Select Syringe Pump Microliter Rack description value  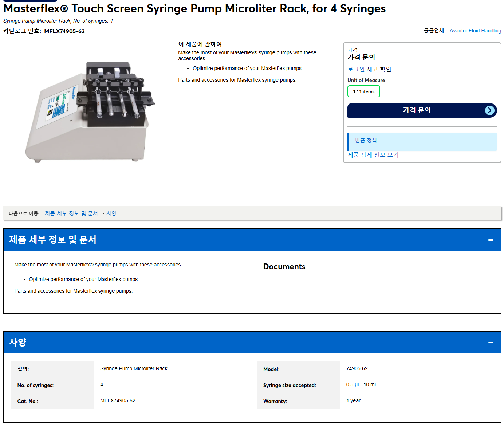pos(134,369)
